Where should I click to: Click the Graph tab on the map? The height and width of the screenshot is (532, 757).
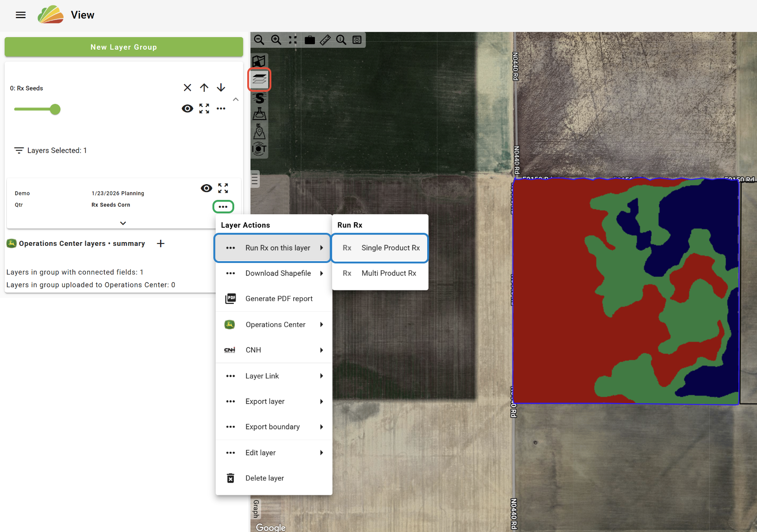[256, 509]
